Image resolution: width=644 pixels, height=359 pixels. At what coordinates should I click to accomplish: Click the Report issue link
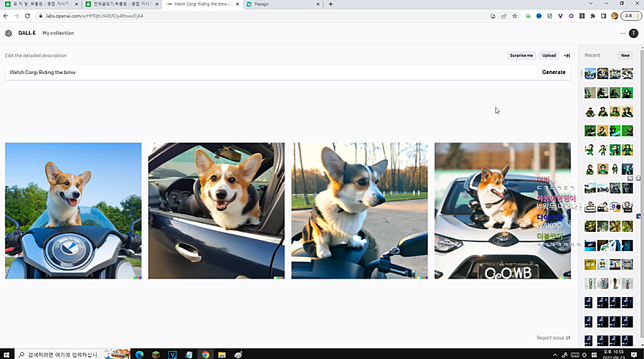[553, 338]
